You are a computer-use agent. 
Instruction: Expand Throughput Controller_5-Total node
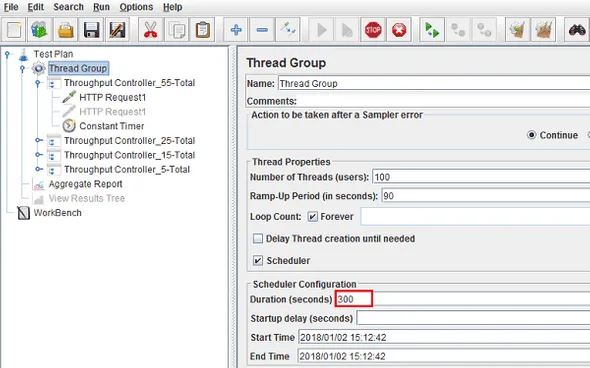(39, 169)
